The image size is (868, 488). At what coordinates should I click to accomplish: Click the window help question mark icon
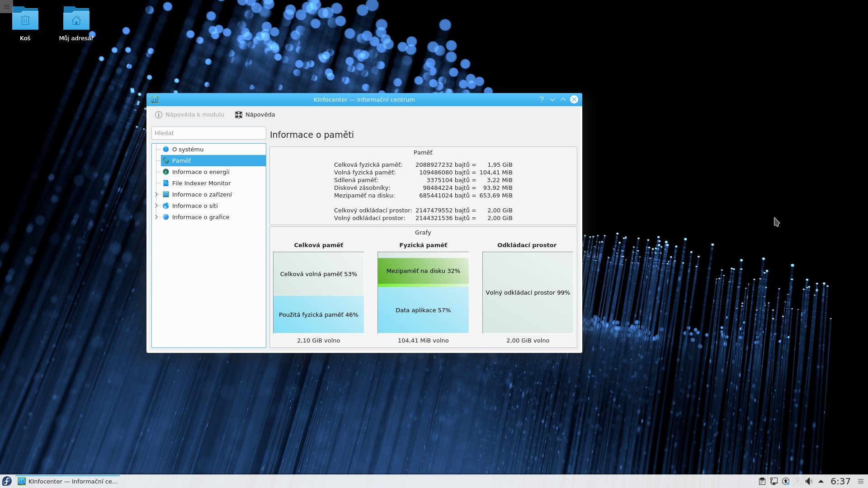pyautogui.click(x=542, y=99)
